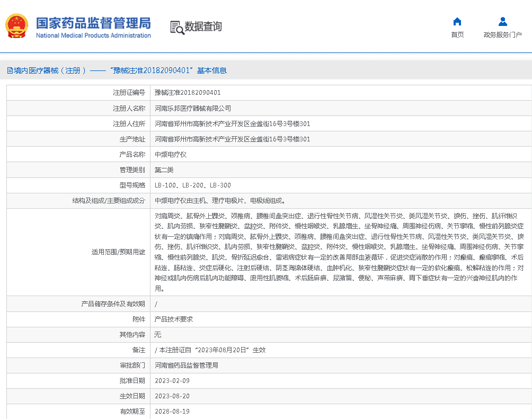Select registrant name 河南乐邦医疗器械有限公司
This screenshot has width=532, height=419.
pos(193,108)
